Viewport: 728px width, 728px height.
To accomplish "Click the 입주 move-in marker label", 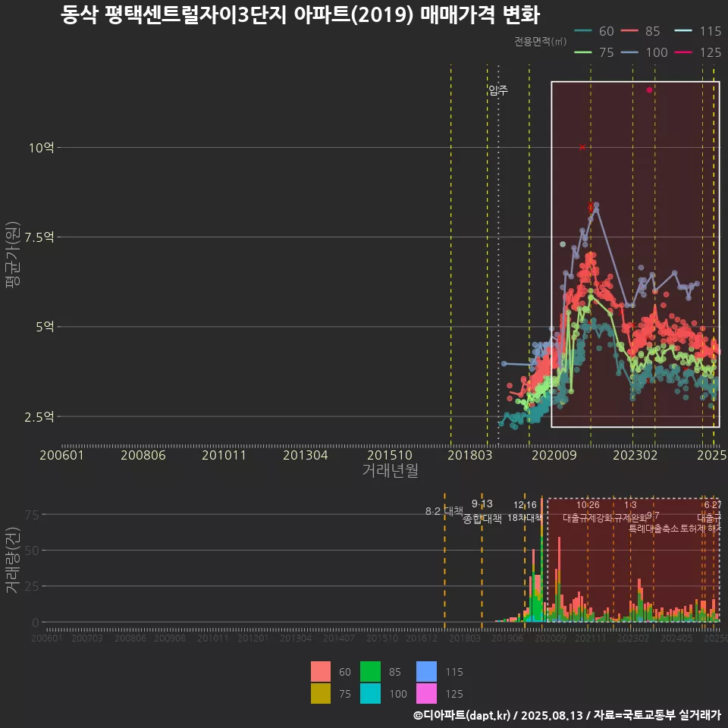I will (498, 90).
